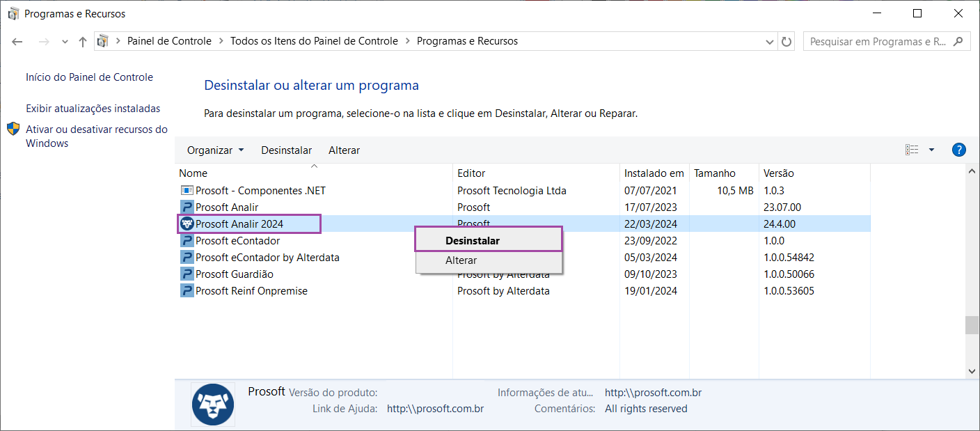Expand chevron after Painel de Controle breadcrumb

click(221, 42)
